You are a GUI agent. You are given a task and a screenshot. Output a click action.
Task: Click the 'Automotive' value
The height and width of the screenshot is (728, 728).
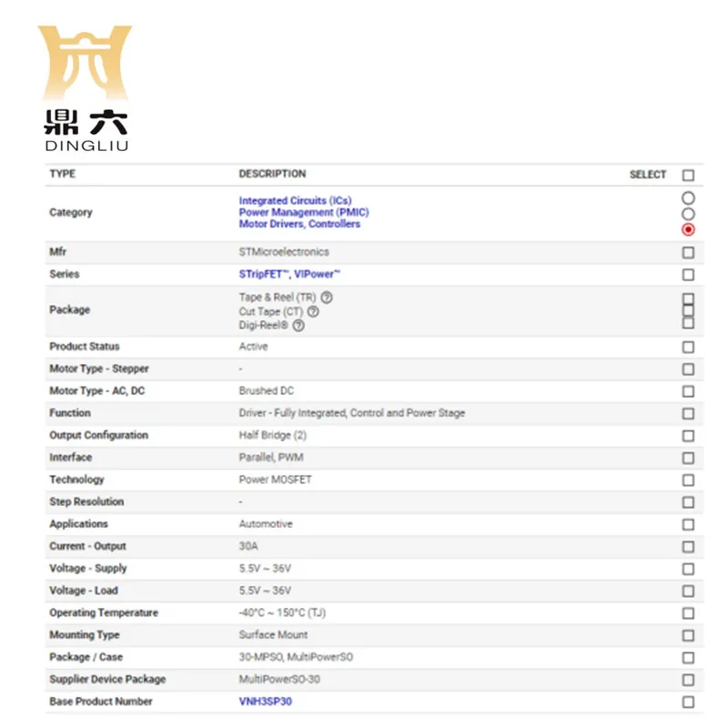(x=266, y=524)
